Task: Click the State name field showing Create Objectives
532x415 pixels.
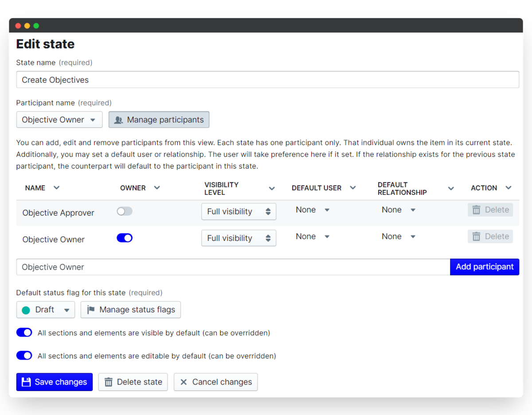Action: 267,80
